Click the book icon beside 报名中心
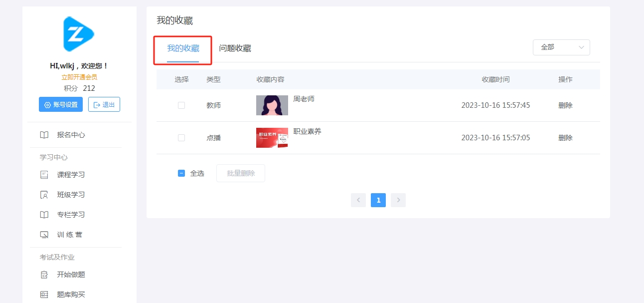Viewport: 644px width, 303px height. 44,135
